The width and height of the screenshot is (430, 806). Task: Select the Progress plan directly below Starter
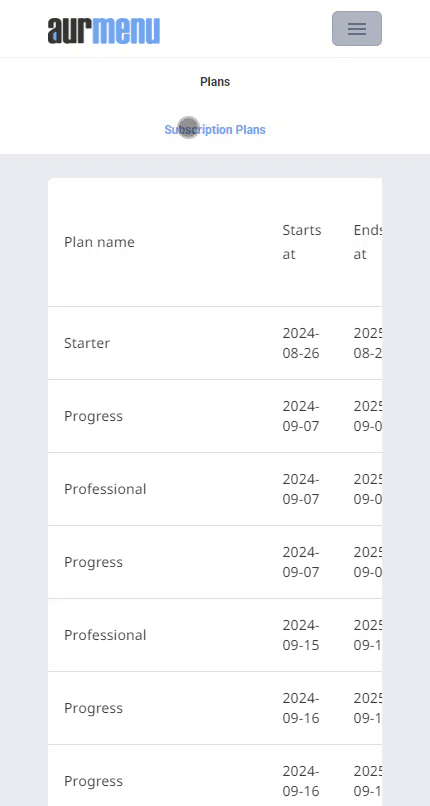pyautogui.click(x=94, y=416)
